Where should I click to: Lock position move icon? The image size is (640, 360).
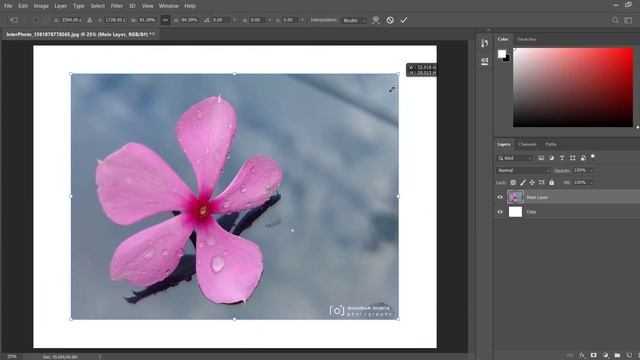[x=532, y=182]
